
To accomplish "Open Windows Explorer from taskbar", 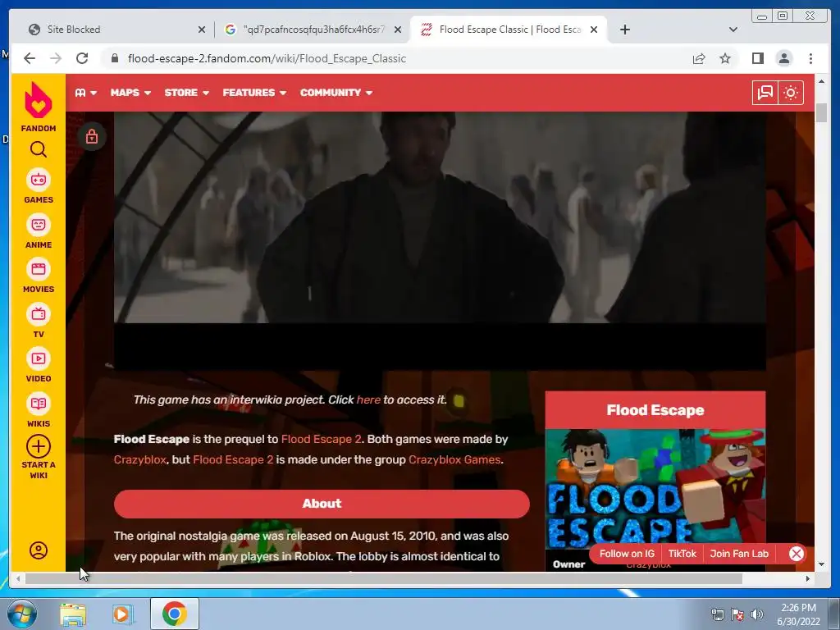I will pyautogui.click(x=73, y=614).
